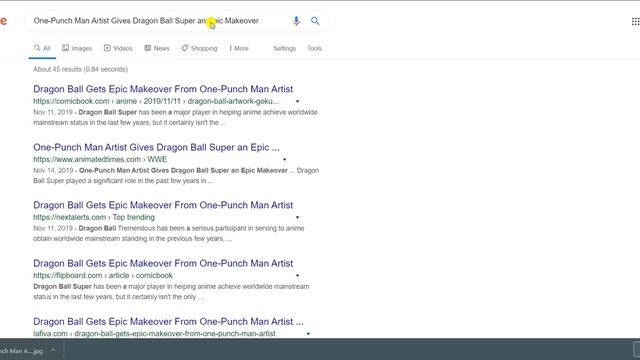Expand dropdown arrow beside nextalerts.com URL

pos(298,218)
